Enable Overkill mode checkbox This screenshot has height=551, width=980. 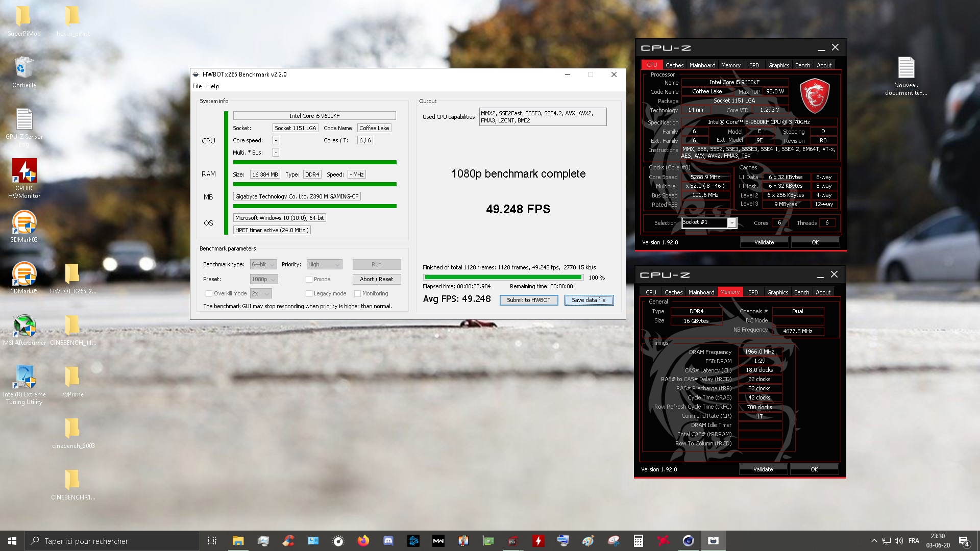pos(209,293)
